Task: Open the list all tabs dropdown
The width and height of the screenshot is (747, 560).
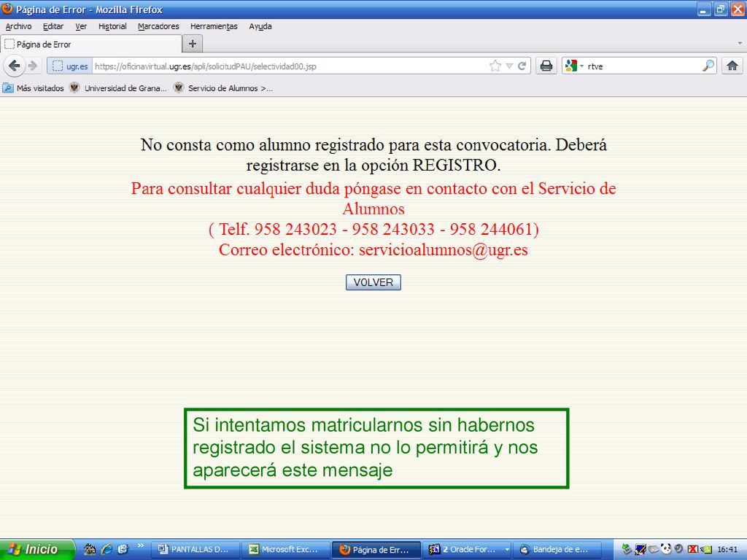Action: point(740,43)
